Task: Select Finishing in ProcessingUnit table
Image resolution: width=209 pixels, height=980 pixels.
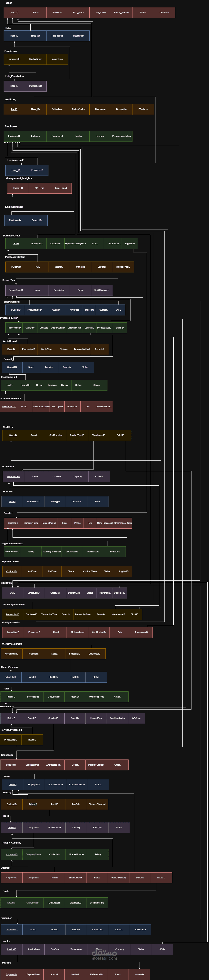Action: (52, 385)
